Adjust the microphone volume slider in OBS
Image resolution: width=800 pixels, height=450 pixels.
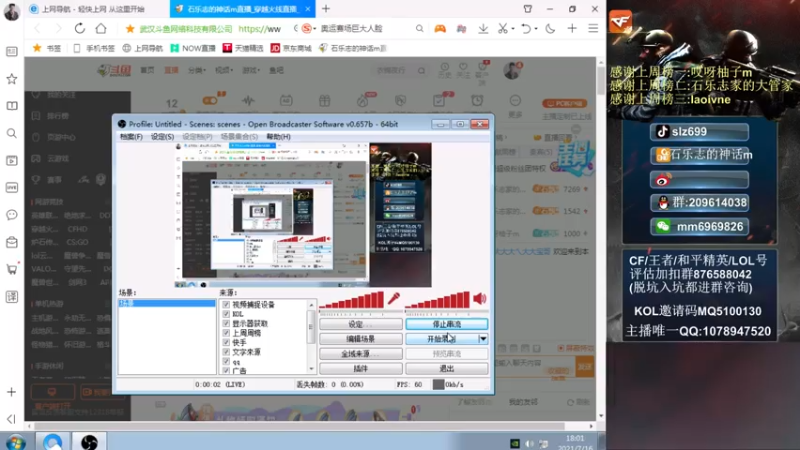point(352,300)
